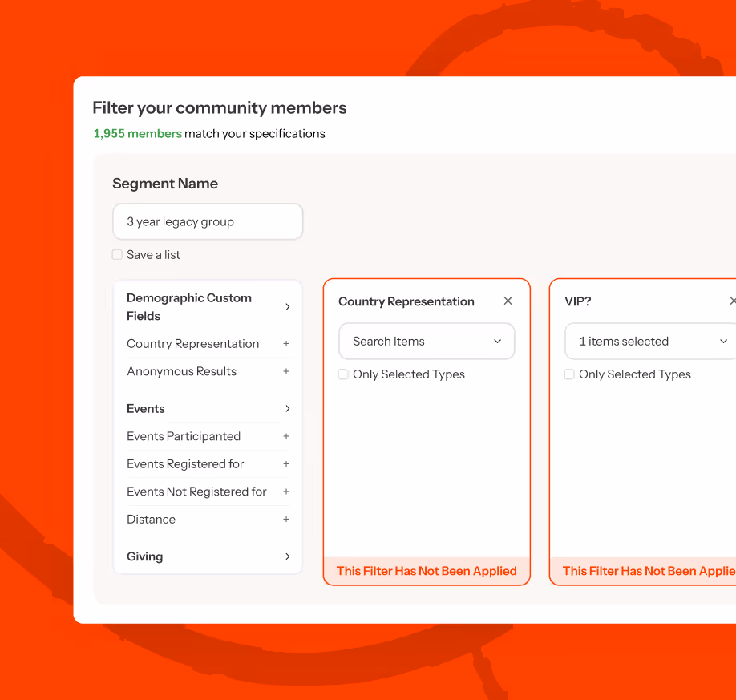736x700 pixels.
Task: Click the Giving category heading
Action: click(144, 556)
